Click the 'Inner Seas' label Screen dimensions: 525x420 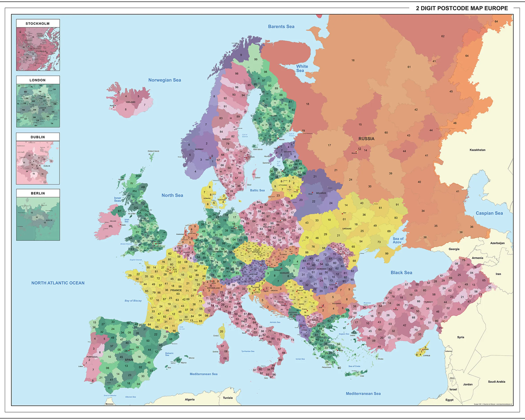point(118,199)
